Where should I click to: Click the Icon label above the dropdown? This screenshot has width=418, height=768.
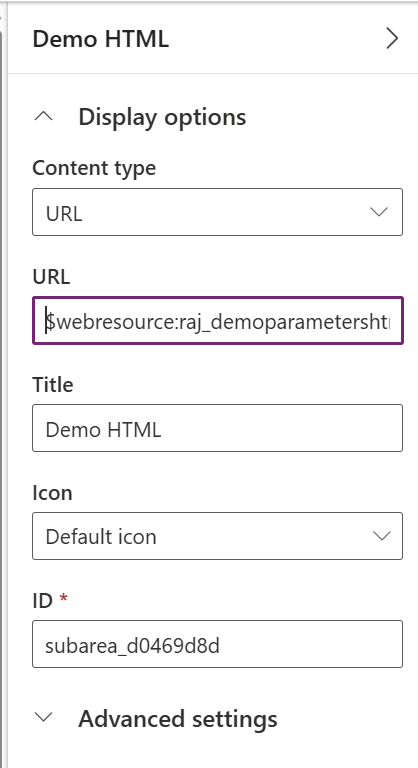[x=52, y=492]
